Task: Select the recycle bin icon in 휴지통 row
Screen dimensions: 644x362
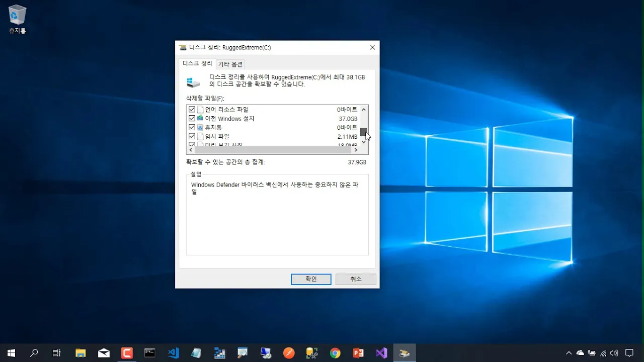Action: point(200,127)
